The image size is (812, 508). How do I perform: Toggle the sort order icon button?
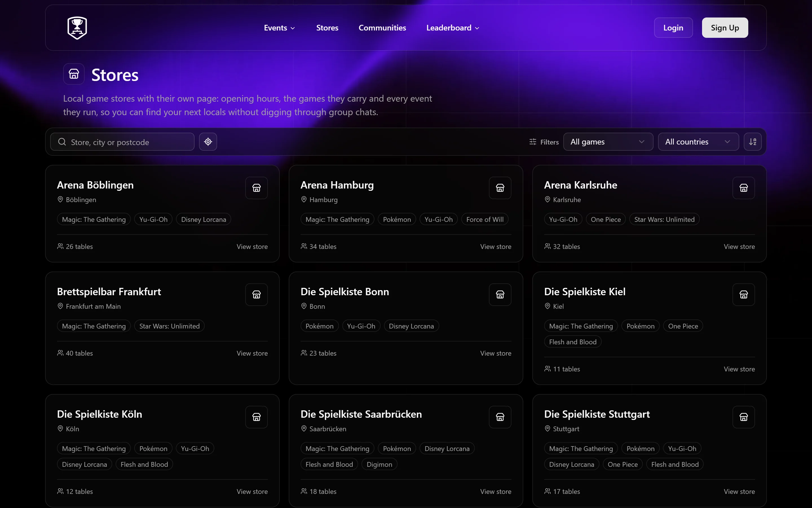(x=753, y=142)
